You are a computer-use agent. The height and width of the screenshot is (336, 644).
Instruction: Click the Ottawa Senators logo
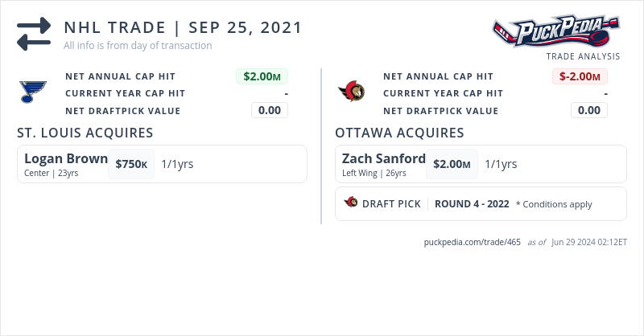(x=351, y=92)
